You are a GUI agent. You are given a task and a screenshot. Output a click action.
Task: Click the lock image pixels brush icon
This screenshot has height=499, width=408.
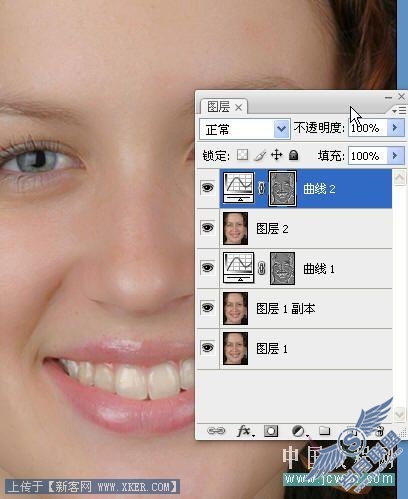pyautogui.click(x=260, y=155)
